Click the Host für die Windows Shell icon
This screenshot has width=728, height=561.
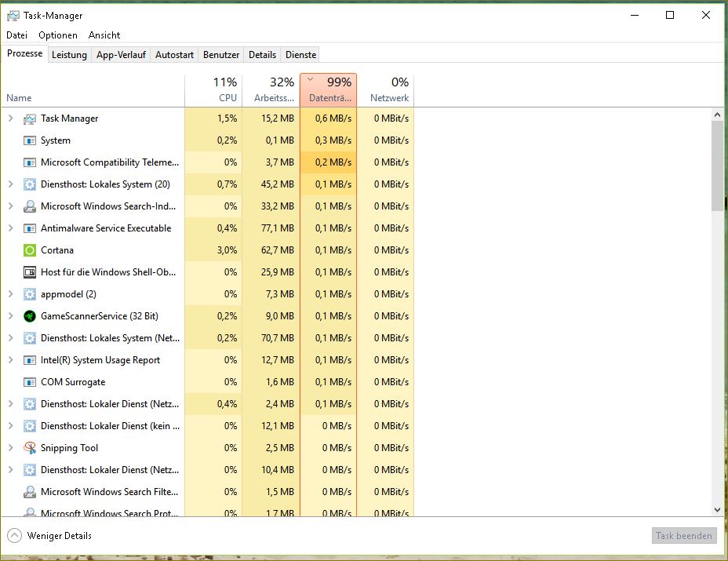click(30, 272)
